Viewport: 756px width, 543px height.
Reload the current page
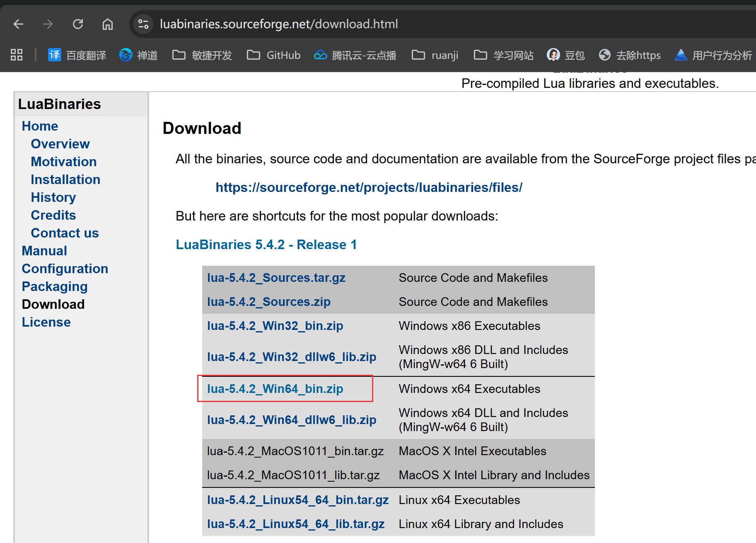click(78, 24)
